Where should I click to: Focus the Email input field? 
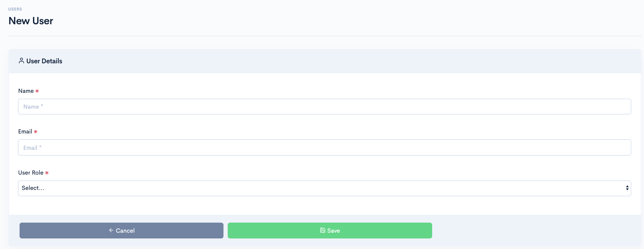tap(325, 147)
